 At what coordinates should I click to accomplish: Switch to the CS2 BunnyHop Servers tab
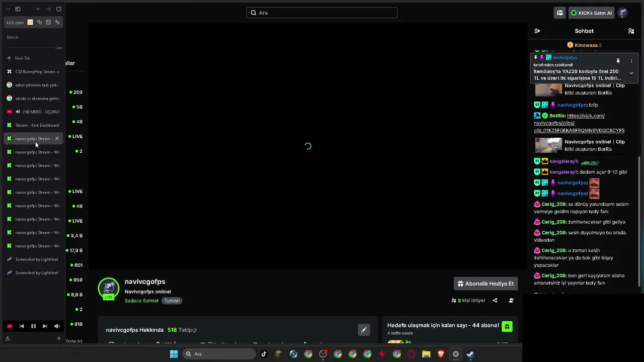pyautogui.click(x=33, y=72)
